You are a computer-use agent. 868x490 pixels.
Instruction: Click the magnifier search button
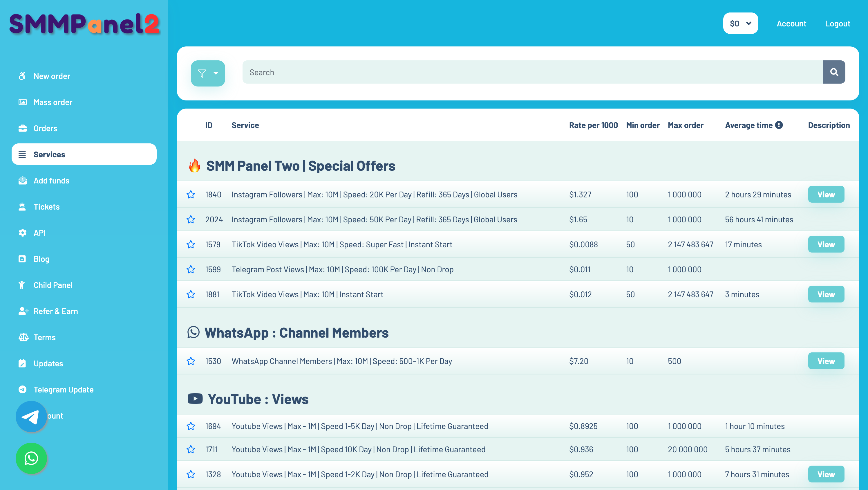click(834, 72)
